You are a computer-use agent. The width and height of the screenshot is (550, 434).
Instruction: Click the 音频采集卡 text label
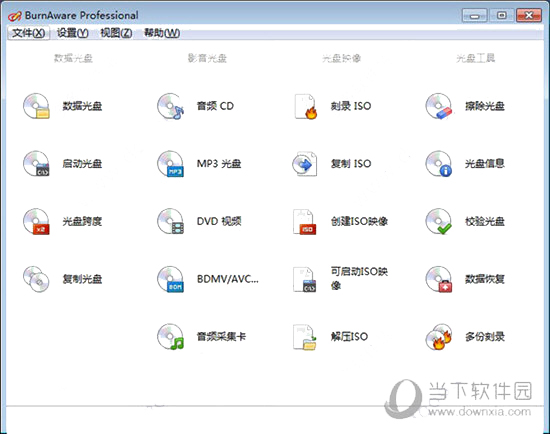tap(221, 336)
